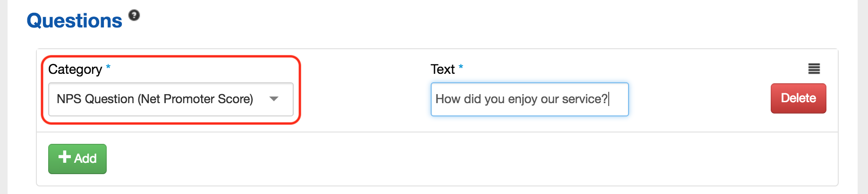Click the black question mark circle icon

coord(134,15)
